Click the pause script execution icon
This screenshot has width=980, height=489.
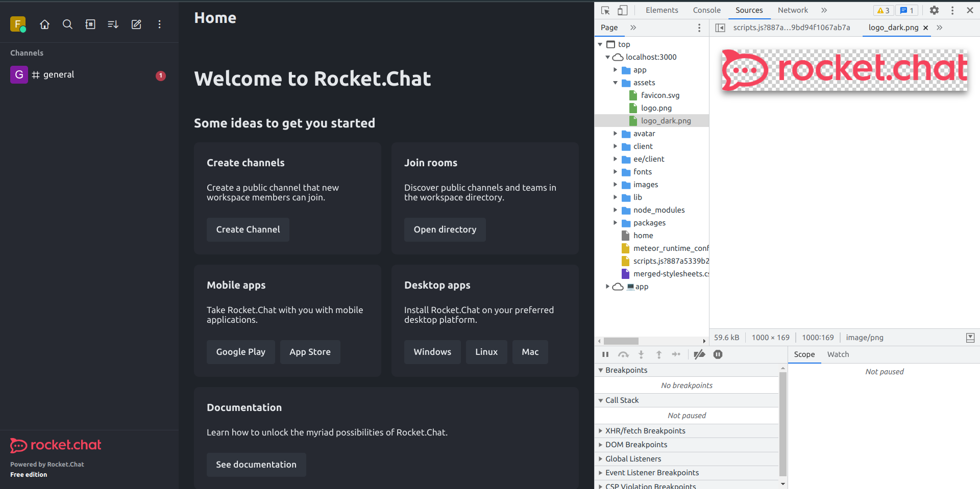tap(605, 354)
